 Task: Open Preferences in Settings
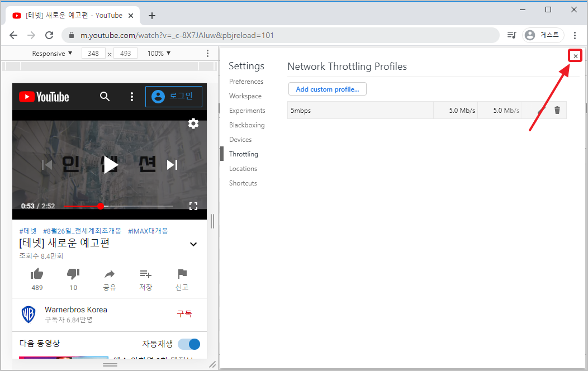pos(246,82)
